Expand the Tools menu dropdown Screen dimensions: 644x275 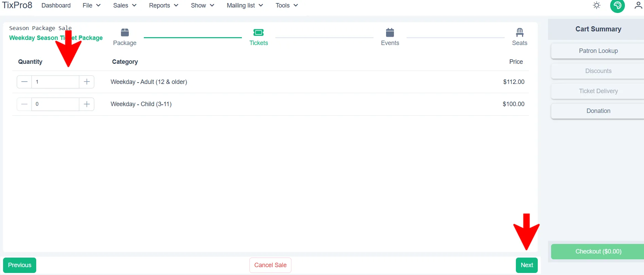(x=287, y=5)
